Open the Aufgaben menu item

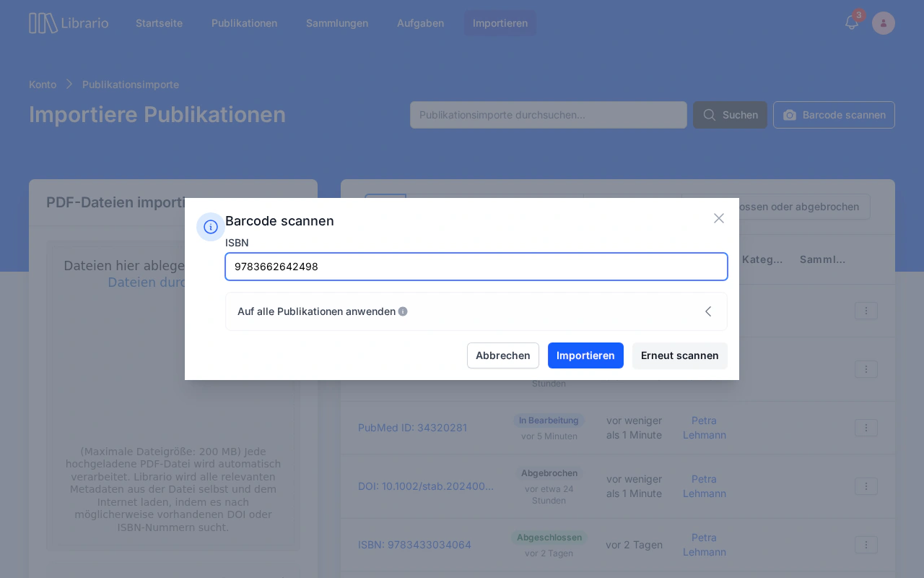click(420, 23)
